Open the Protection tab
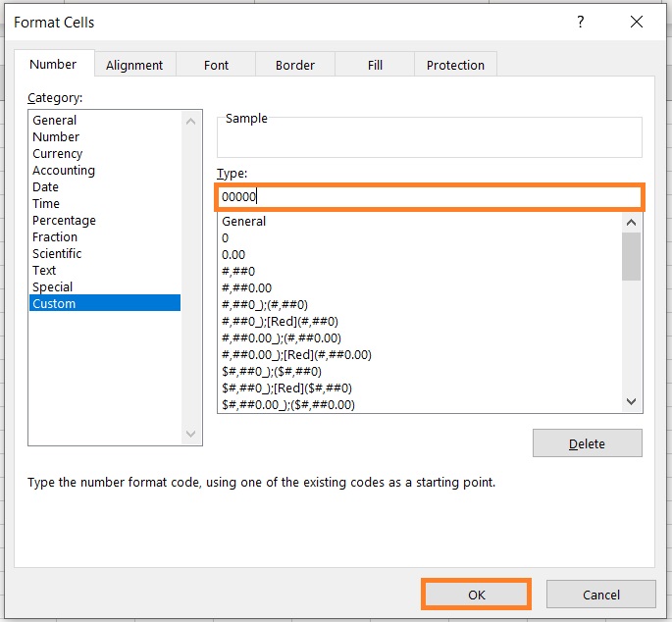Screen dimensions: 672x622 point(455,65)
